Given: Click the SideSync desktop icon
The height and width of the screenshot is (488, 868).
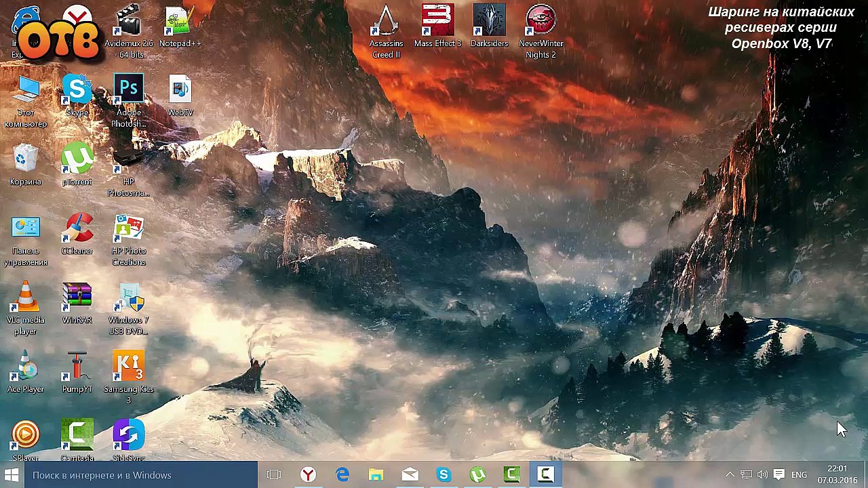Looking at the screenshot, I should [x=129, y=441].
